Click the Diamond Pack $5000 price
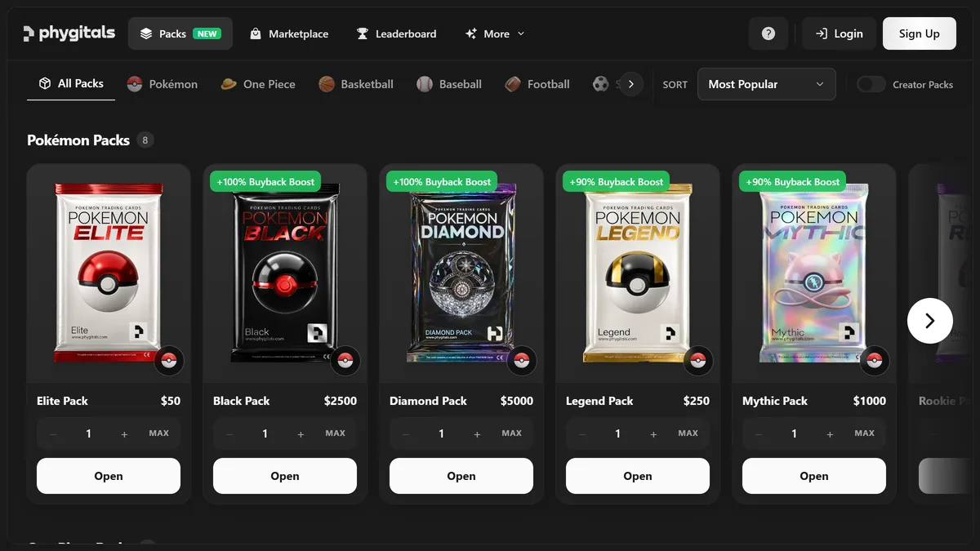Viewport: 980px width, 551px height. click(517, 401)
